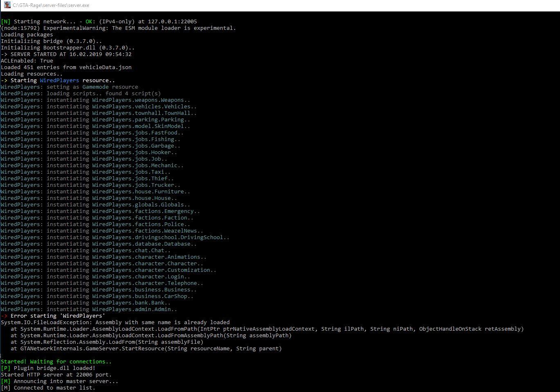Click the ExperimentalWarning ESM module line

[x=119, y=28]
